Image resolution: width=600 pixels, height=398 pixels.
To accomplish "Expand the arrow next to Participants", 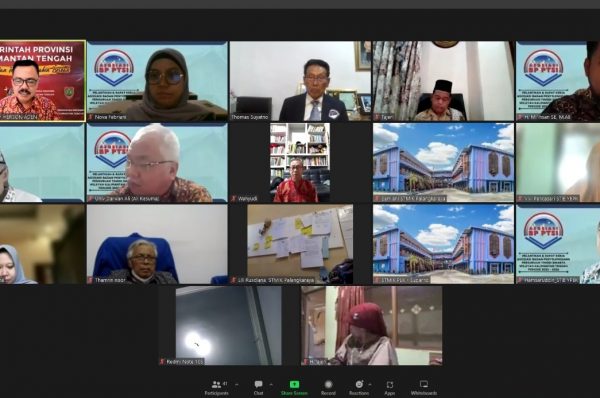I will pos(236,384).
